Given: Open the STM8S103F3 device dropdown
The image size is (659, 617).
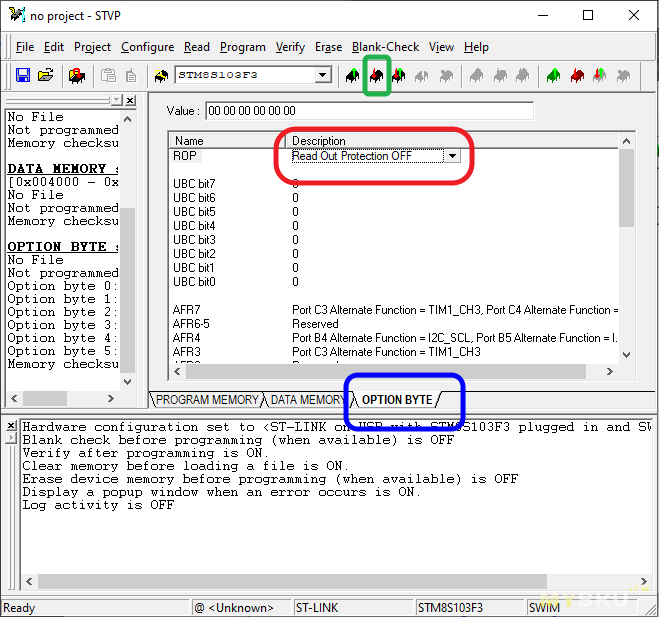Looking at the screenshot, I should [x=322, y=75].
